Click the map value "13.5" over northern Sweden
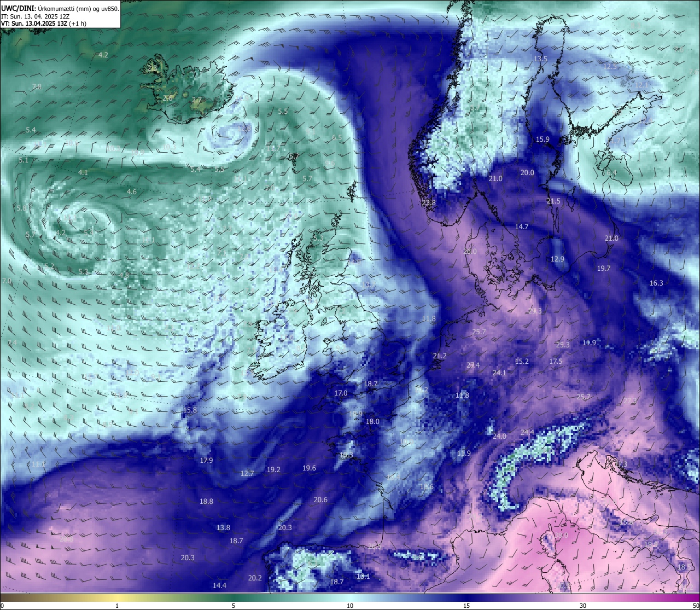700x610 pixels. 540,59
